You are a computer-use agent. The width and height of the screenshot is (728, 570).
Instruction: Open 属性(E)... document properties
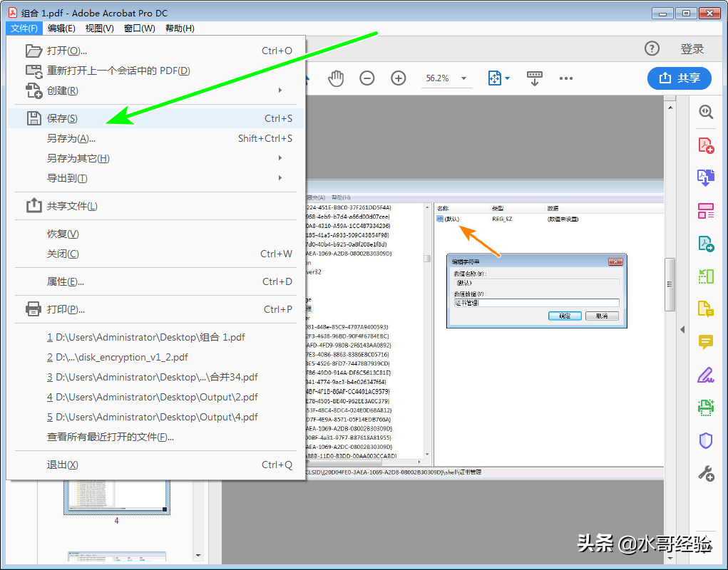coord(156,281)
